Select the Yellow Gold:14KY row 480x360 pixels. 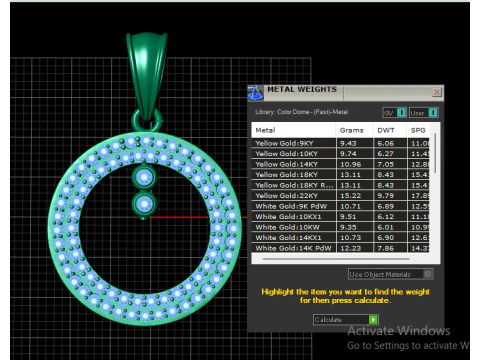click(x=341, y=164)
